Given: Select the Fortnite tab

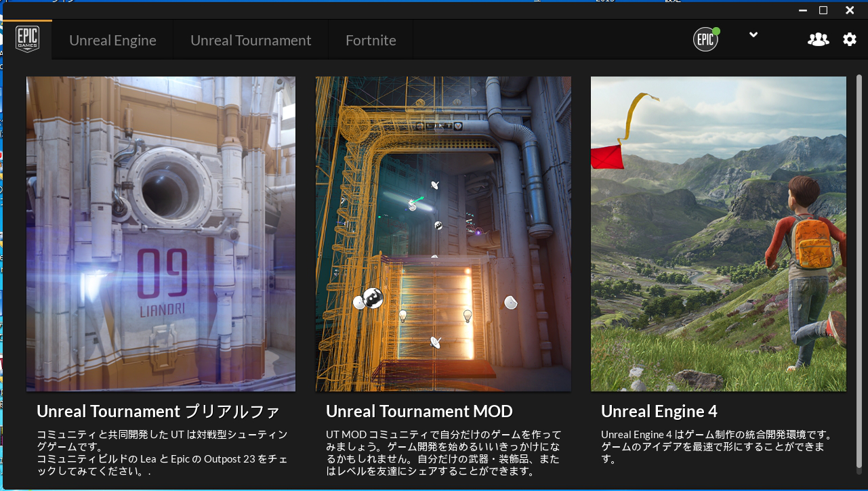Looking at the screenshot, I should click(x=371, y=40).
